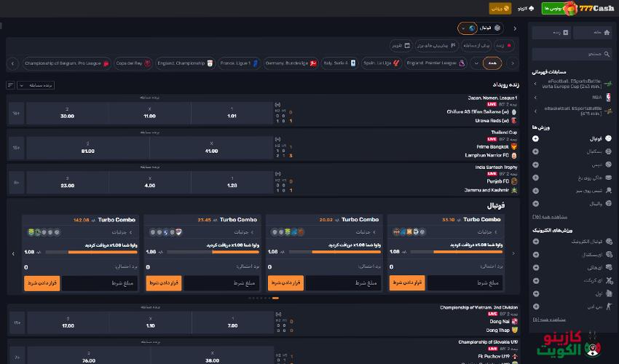
Task: Click the list view icon left of market dropdown
Action: 10,85
